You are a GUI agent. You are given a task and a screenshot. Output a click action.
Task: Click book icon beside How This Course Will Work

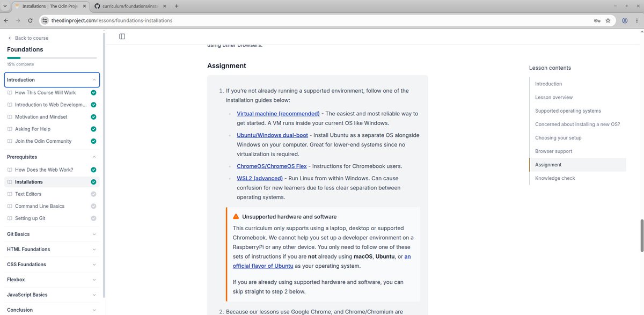(10, 92)
